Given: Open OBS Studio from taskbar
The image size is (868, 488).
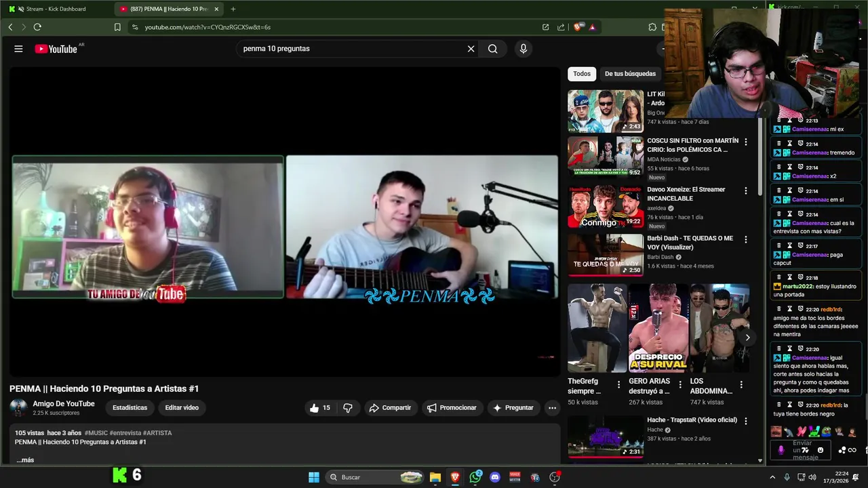Looking at the screenshot, I should (x=555, y=477).
